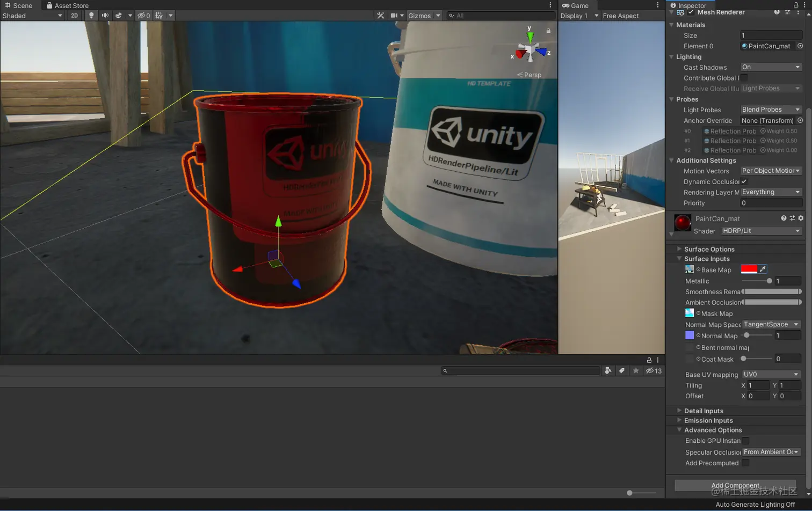The image size is (812, 511).
Task: Open PaintCan_mat help icon
Action: [x=784, y=218]
